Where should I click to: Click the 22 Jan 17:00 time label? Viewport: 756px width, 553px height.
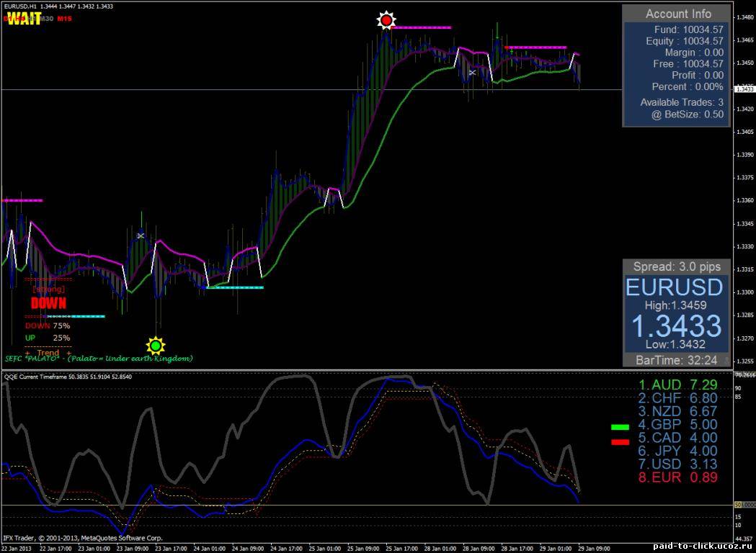55,549
